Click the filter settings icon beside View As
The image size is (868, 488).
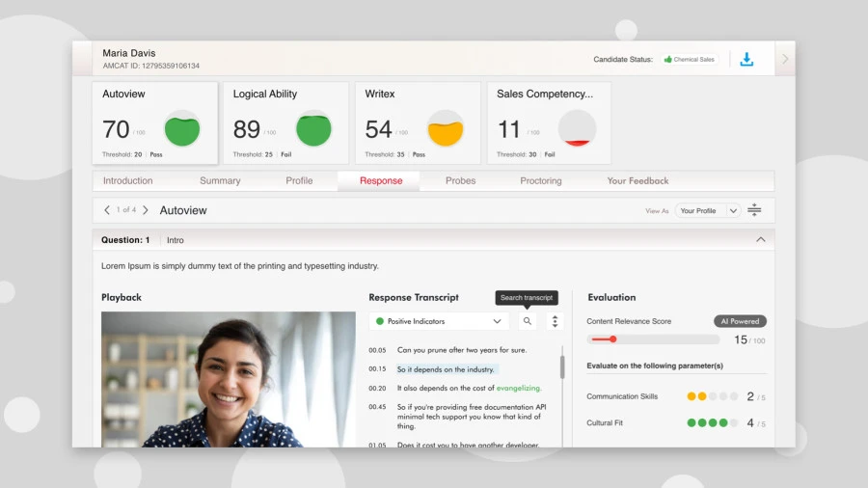pyautogui.click(x=754, y=210)
